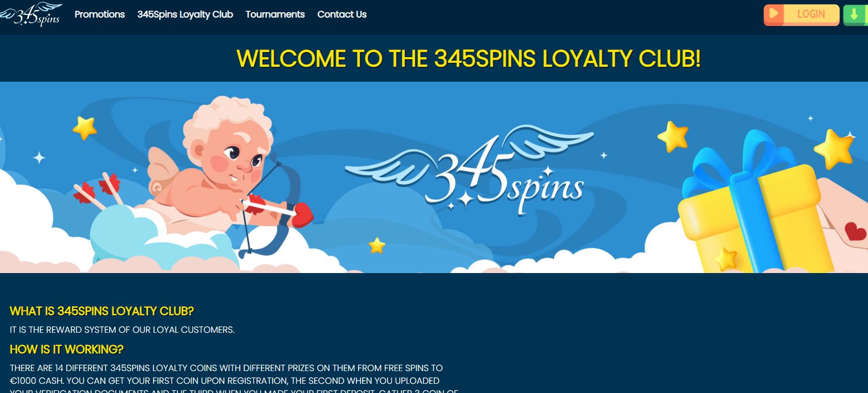Click the What Is 345Spins Loyalty Club heading
This screenshot has height=393, width=868.
tap(102, 311)
